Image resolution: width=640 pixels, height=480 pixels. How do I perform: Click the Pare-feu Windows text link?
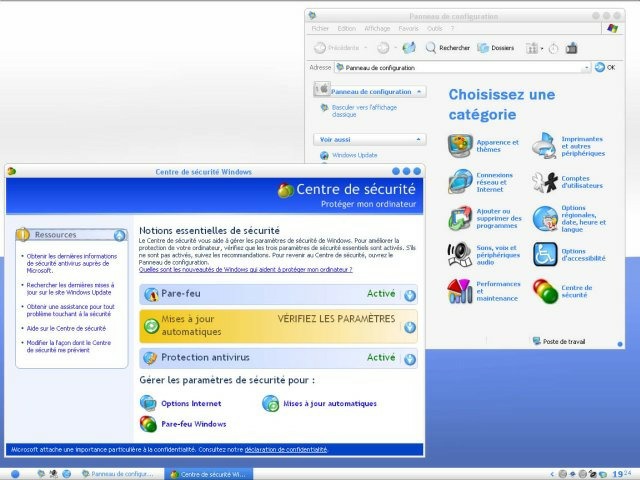point(193,424)
